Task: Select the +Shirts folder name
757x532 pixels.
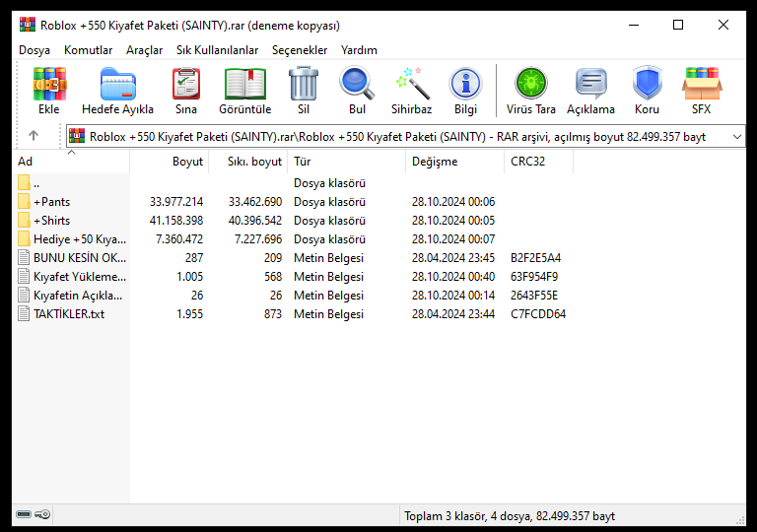Action: click(51, 220)
